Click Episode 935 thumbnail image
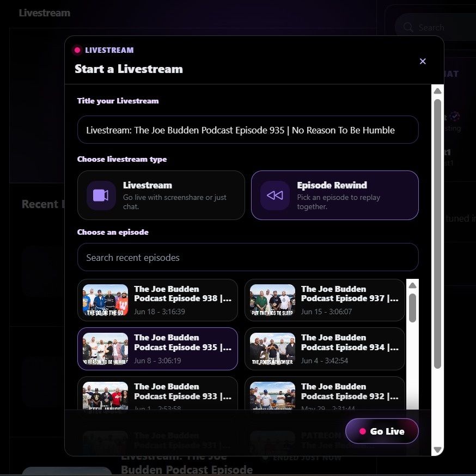 tap(105, 349)
